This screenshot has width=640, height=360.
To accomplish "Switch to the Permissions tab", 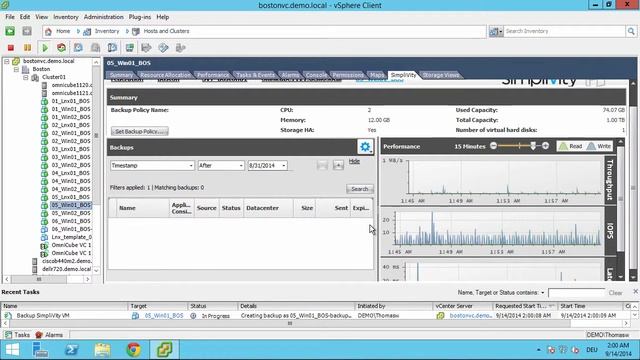I will coord(347,75).
